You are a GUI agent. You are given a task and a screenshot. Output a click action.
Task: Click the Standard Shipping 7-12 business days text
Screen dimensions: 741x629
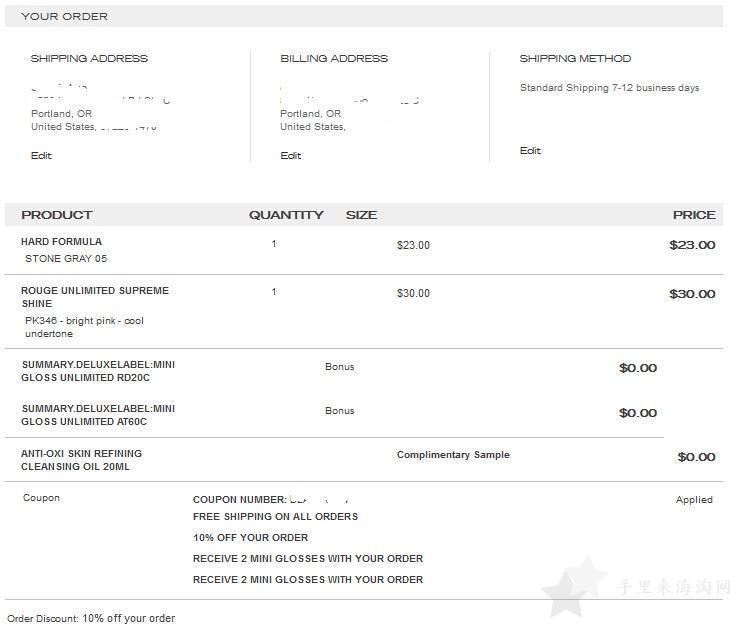click(609, 88)
